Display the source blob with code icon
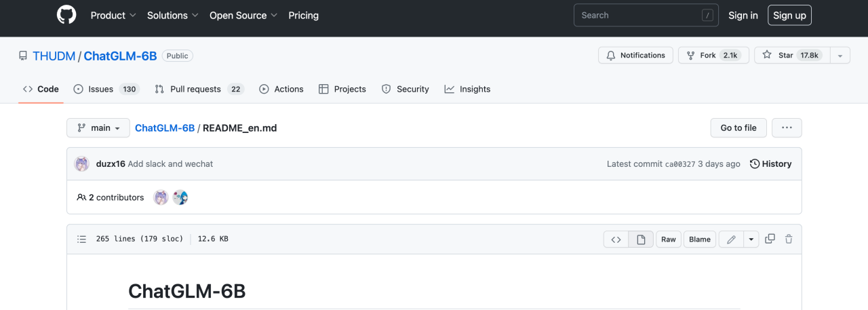 coord(616,239)
